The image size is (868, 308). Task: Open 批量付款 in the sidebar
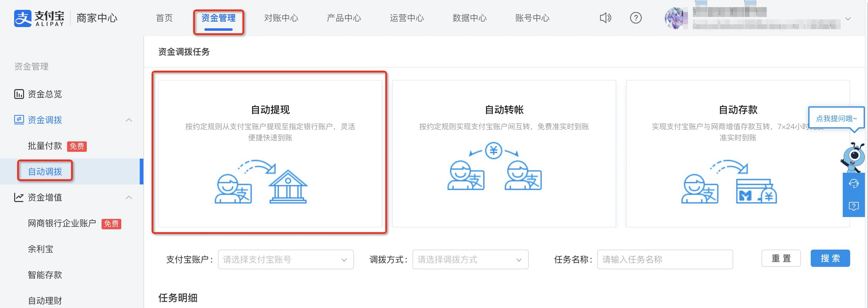point(45,146)
